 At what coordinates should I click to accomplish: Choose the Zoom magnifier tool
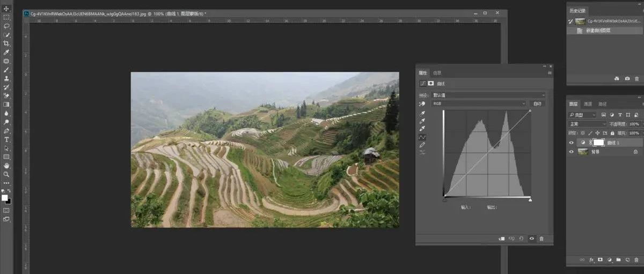(6, 174)
